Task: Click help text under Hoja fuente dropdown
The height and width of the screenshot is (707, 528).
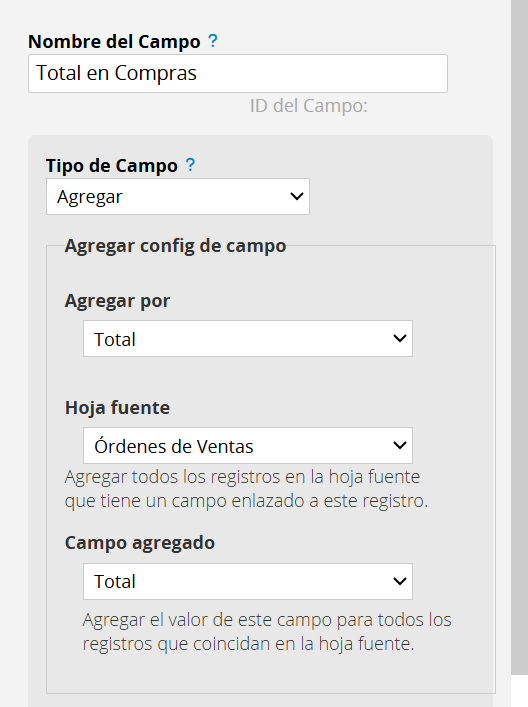Action: click(246, 489)
